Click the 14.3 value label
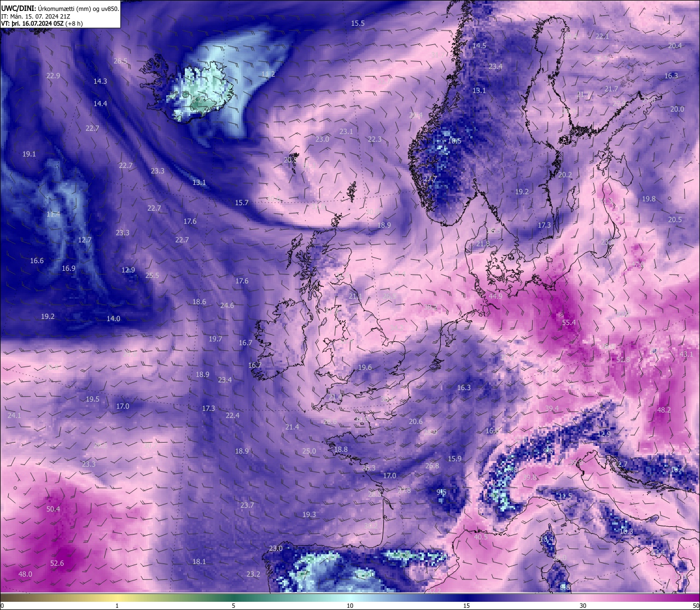 [x=100, y=81]
